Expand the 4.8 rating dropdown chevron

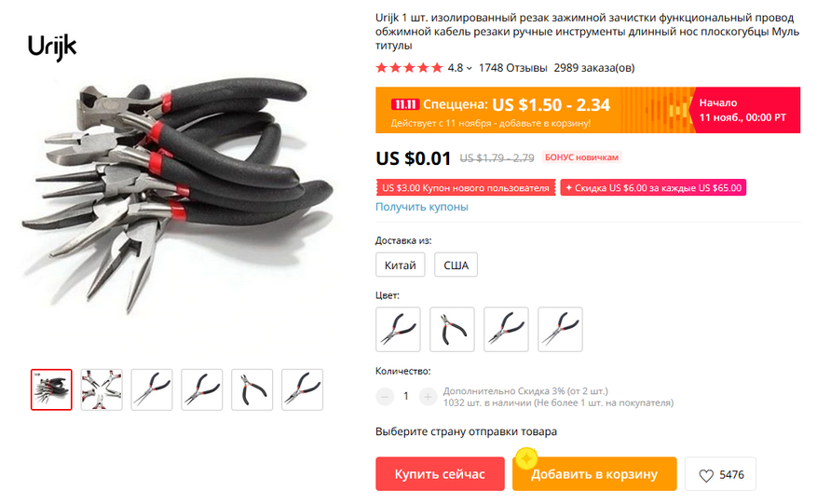click(470, 68)
